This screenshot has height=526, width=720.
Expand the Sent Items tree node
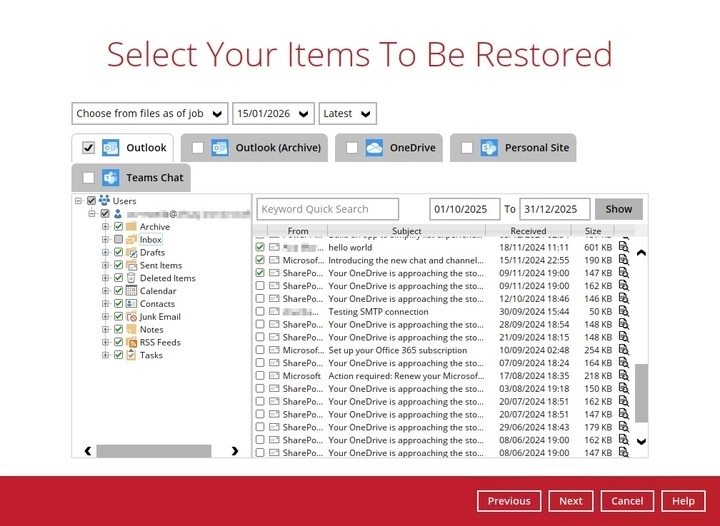106,266
